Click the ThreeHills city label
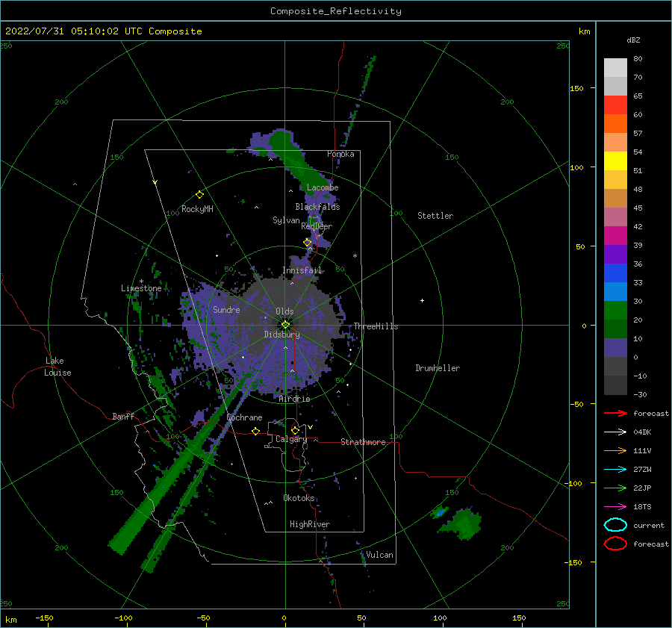The image size is (672, 628). [x=376, y=326]
